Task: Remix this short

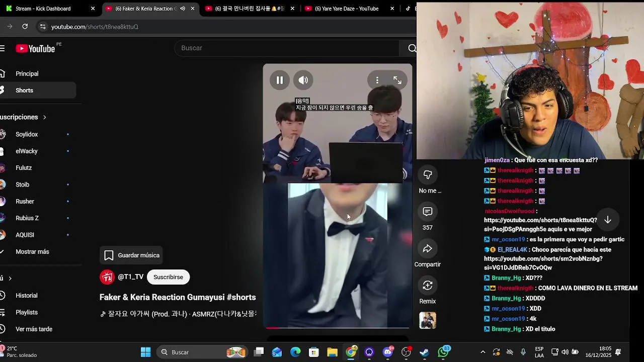Action: click(x=428, y=285)
